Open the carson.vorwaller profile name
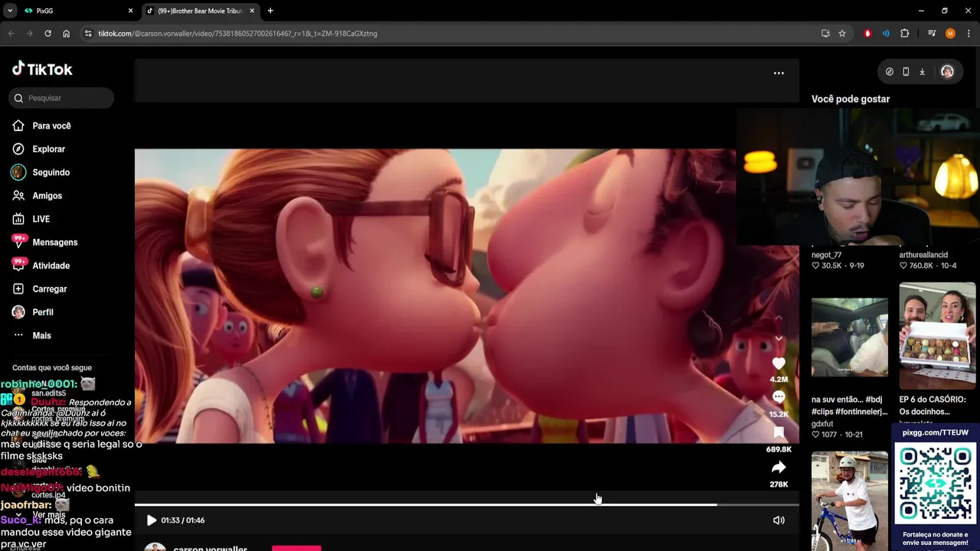This screenshot has height=551, width=980. click(x=210, y=548)
